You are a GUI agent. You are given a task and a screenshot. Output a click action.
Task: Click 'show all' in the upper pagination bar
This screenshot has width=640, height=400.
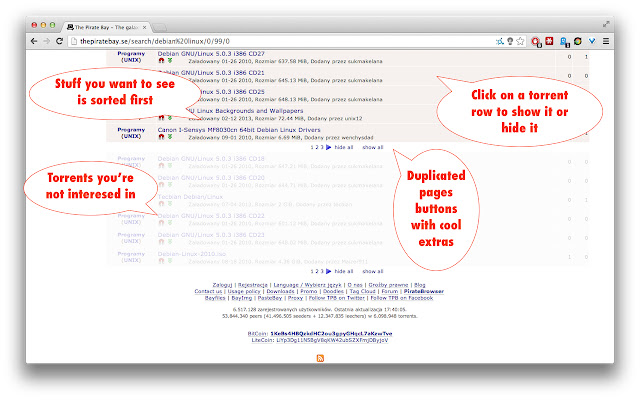(x=373, y=147)
